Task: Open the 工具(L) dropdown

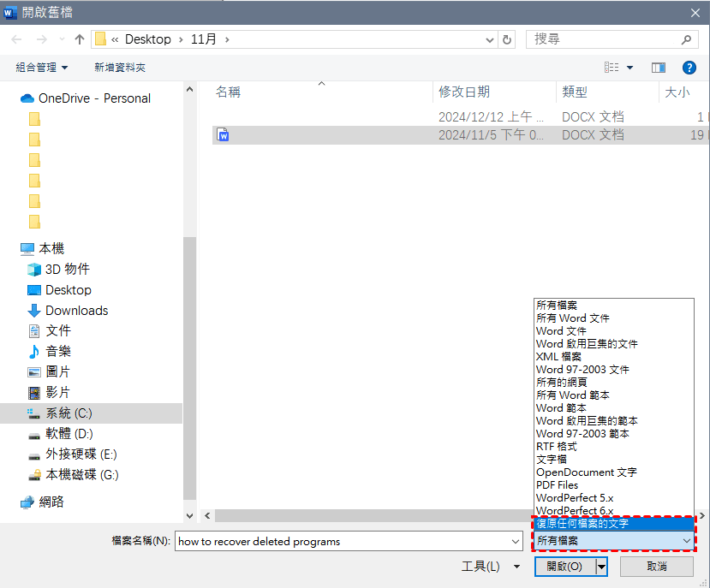Action: click(x=491, y=567)
